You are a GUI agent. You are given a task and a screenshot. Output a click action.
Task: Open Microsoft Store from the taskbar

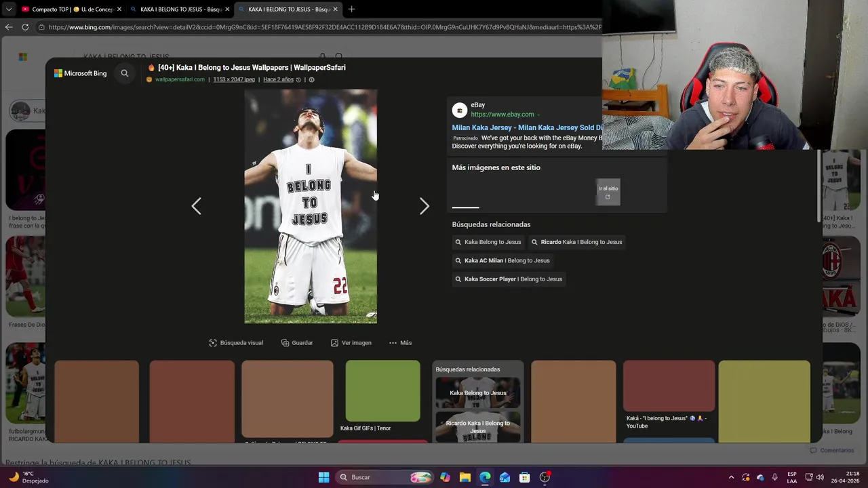pyautogui.click(x=524, y=477)
